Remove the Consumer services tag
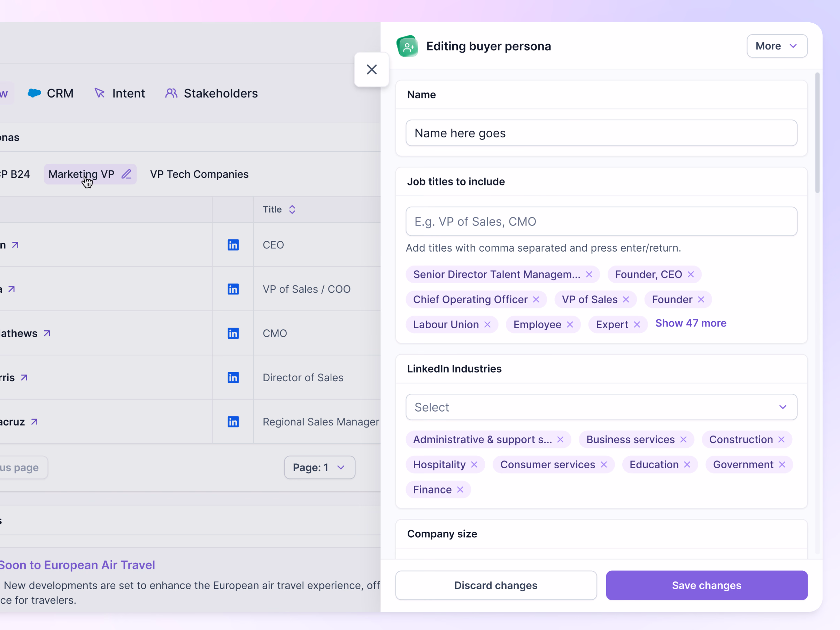 pyautogui.click(x=604, y=464)
